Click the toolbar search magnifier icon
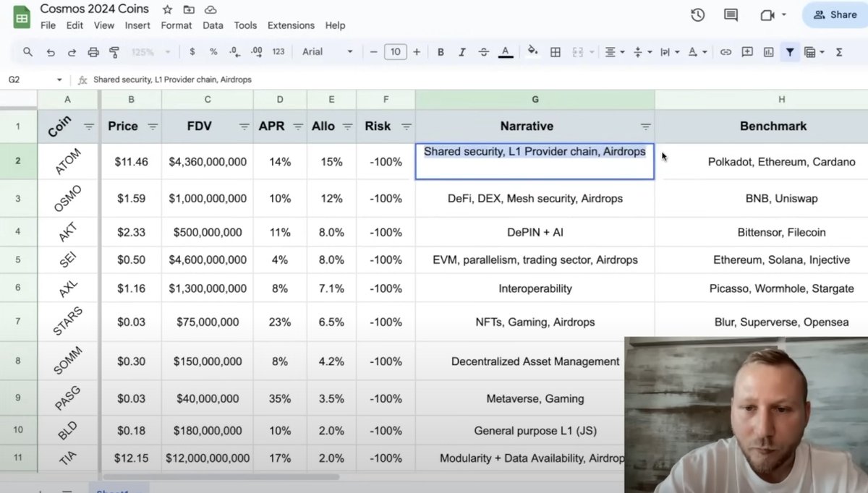This screenshot has height=493, width=868. coord(27,52)
